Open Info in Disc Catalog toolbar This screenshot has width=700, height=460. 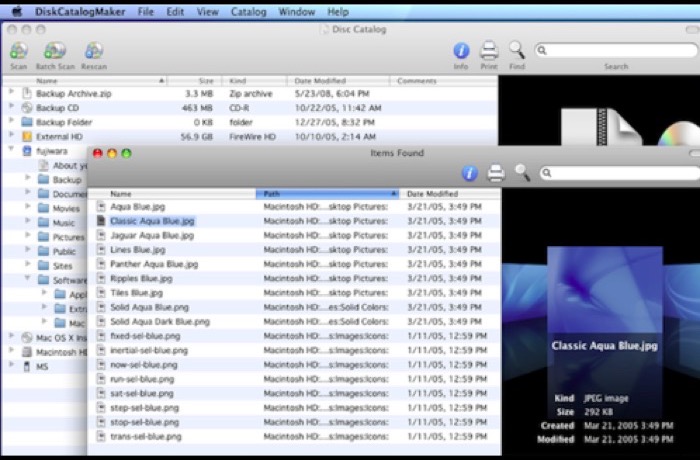click(x=461, y=50)
